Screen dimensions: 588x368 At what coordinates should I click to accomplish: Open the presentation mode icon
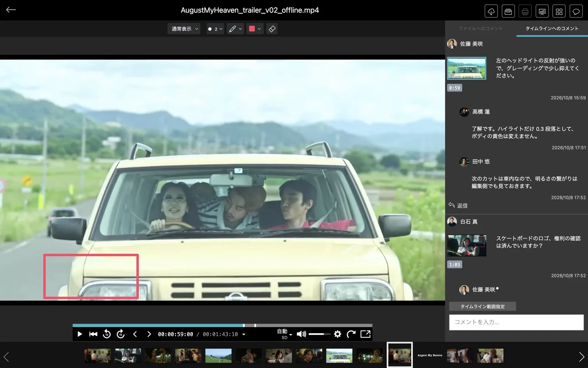tap(542, 11)
